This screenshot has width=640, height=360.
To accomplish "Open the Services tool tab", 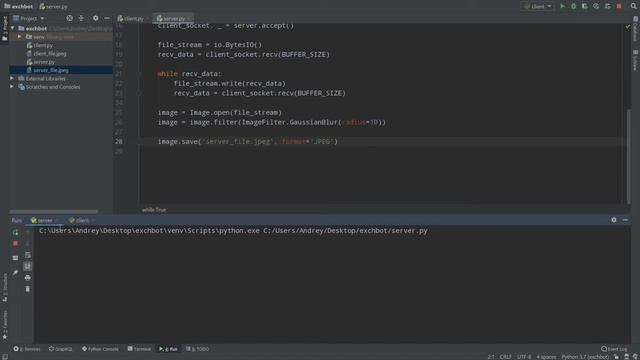I will click(x=27, y=349).
